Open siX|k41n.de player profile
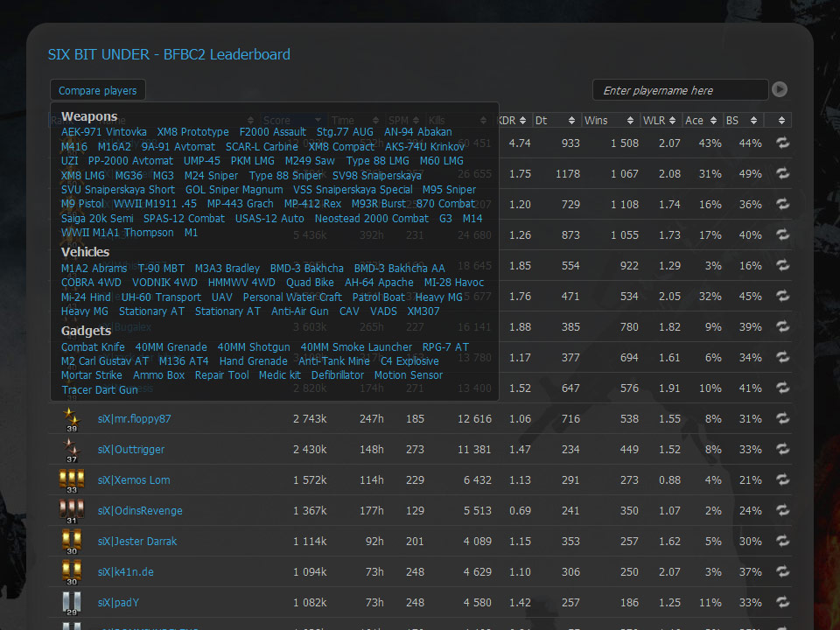This screenshot has width=840, height=630. tap(125, 571)
